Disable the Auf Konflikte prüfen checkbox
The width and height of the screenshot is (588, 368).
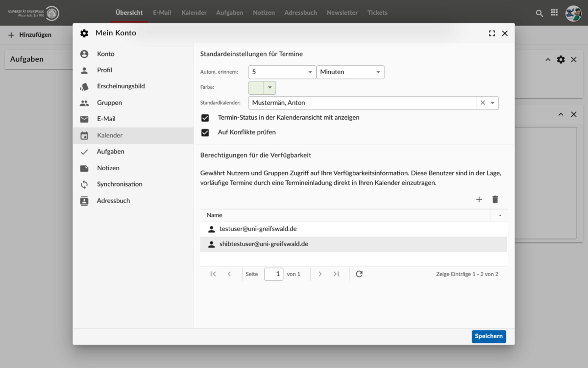pyautogui.click(x=205, y=132)
